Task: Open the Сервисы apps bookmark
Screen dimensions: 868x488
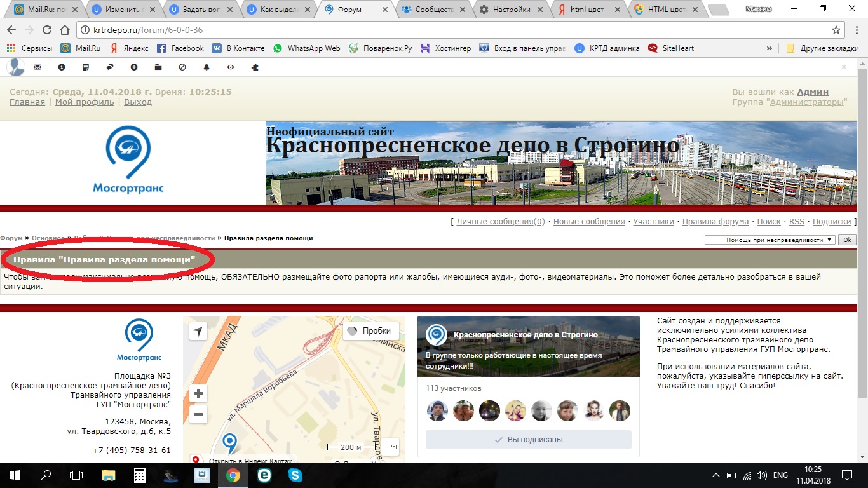Action: pos(29,48)
